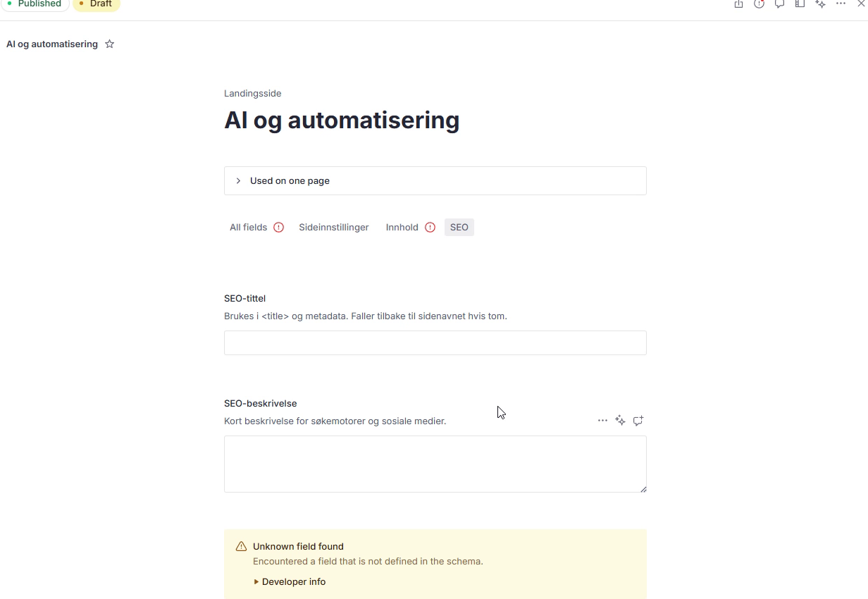Switch to the Published version chip
868x599 pixels.
point(35,4)
